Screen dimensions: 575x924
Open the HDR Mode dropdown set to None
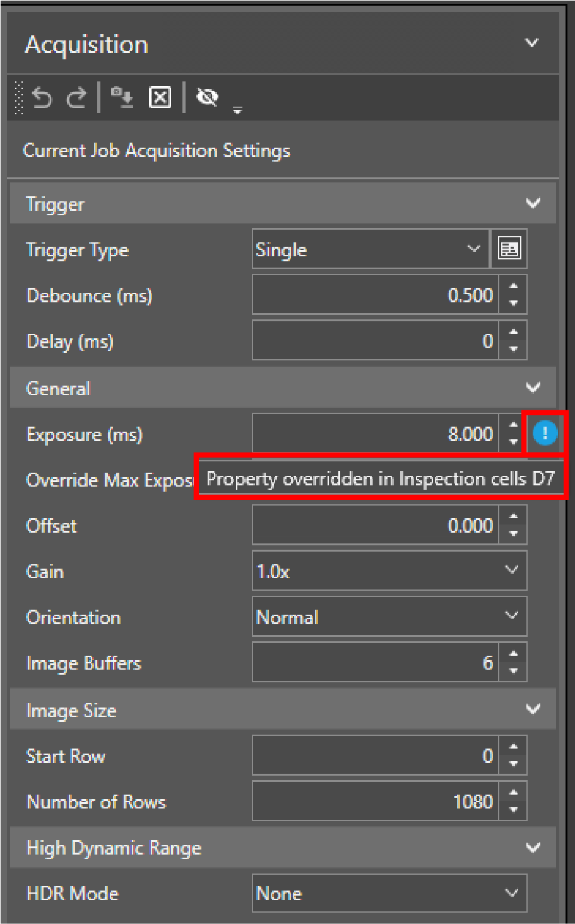pyautogui.click(x=389, y=893)
